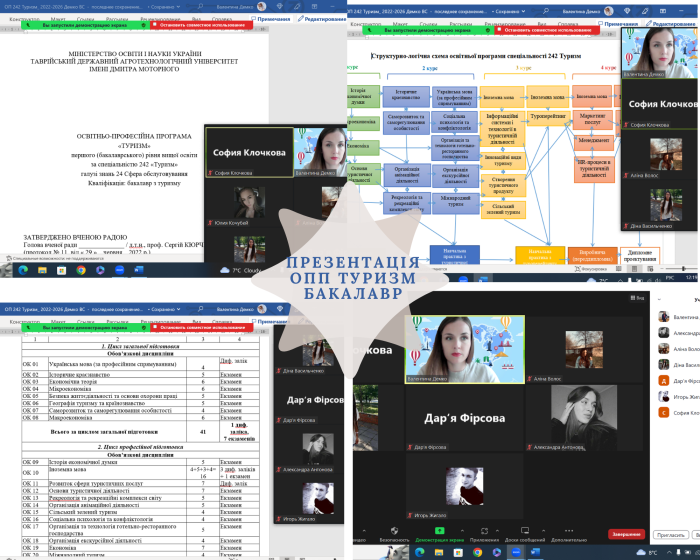Switch to Word in title-page screenshot taskbar

pyautogui.click(x=139, y=270)
